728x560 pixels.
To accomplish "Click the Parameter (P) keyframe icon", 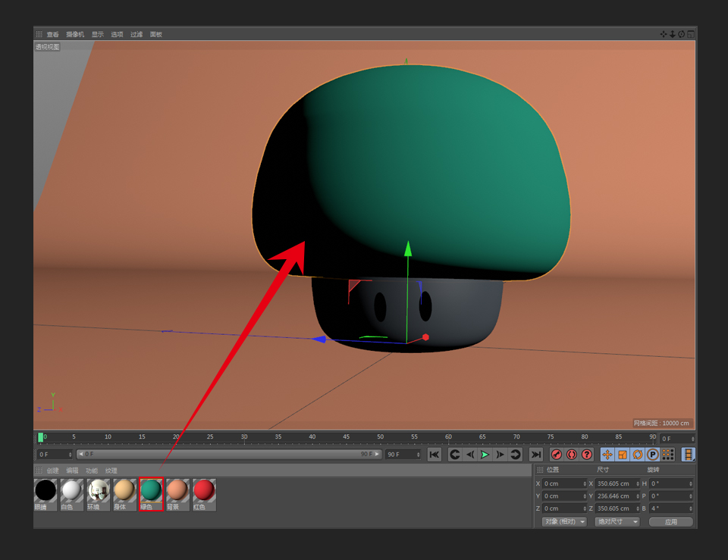I will [652, 455].
